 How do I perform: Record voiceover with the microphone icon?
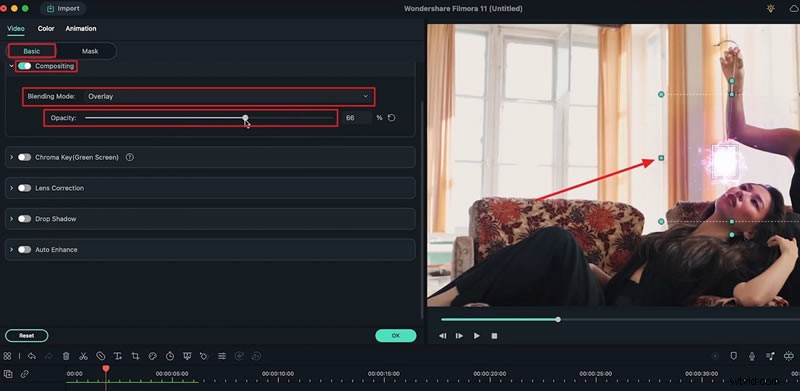(752, 356)
